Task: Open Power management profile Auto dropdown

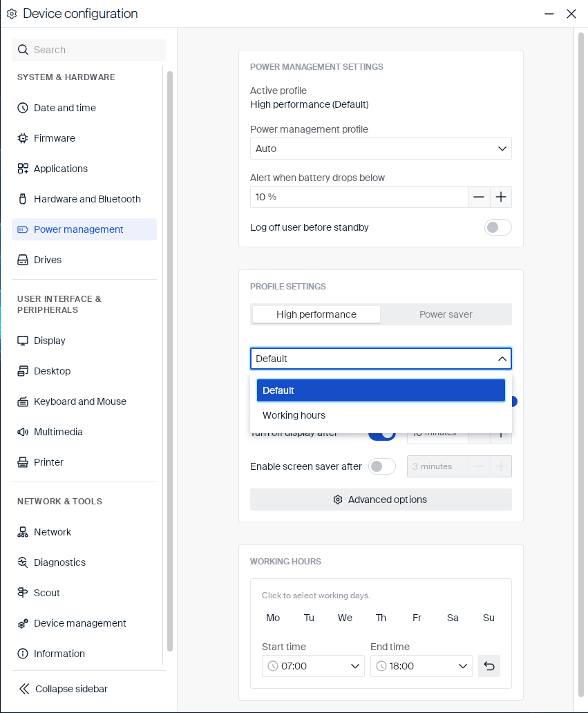Action: (x=381, y=149)
